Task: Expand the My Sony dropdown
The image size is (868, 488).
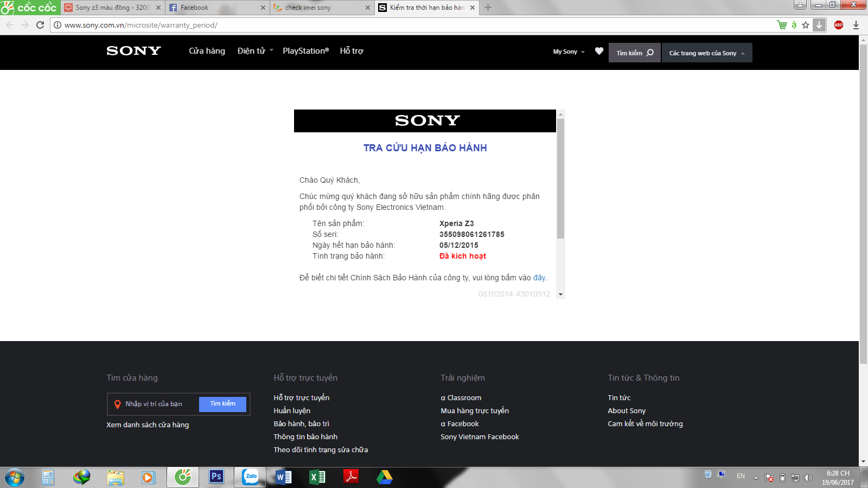Action: 569,52
